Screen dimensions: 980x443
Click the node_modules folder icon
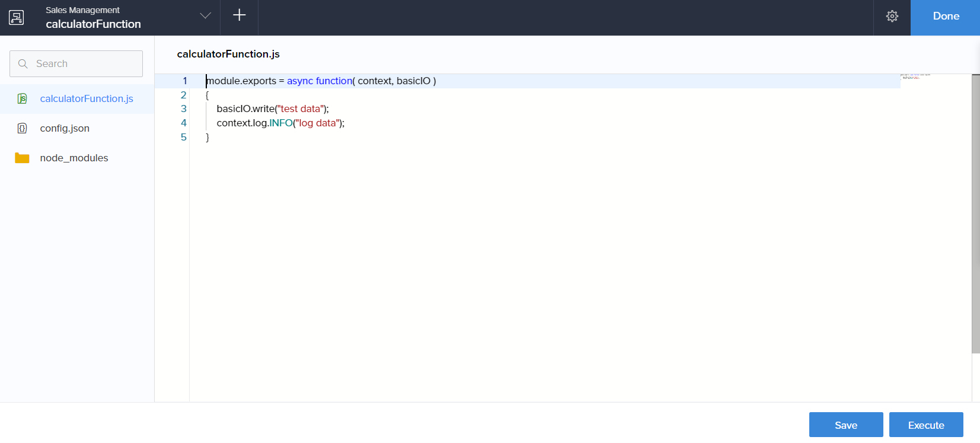point(23,158)
